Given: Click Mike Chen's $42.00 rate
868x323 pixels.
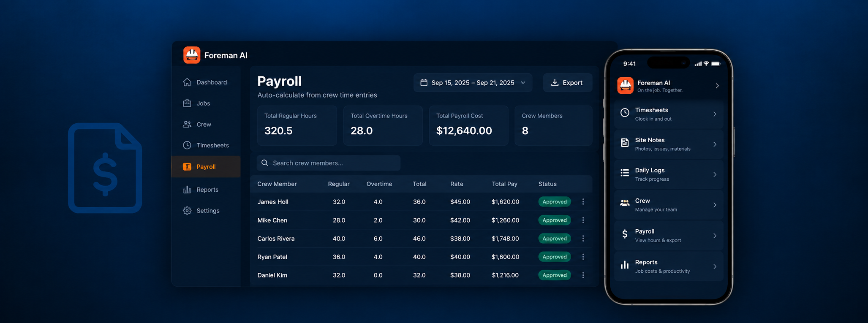Looking at the screenshot, I should (460, 220).
